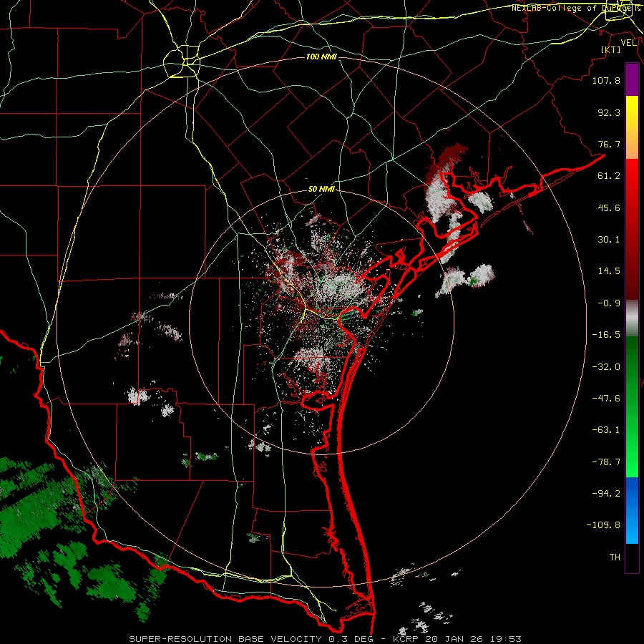The height and width of the screenshot is (644, 644).
Task: Click the TH legend label
Action: pos(615,557)
